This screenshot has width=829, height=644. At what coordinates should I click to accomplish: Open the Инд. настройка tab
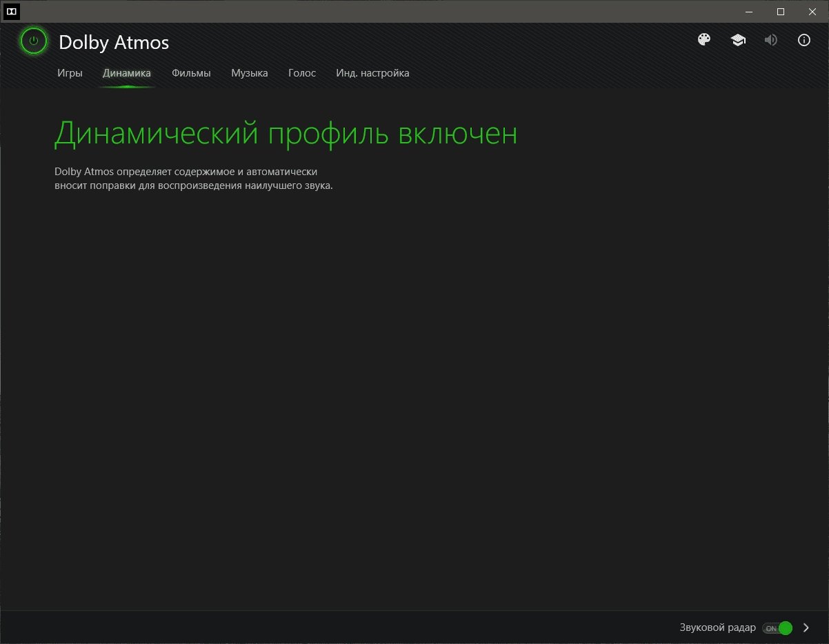[x=372, y=73]
